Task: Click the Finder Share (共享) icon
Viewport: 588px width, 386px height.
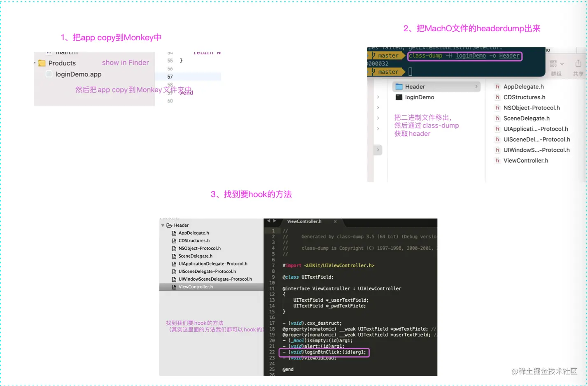Action: tap(578, 63)
